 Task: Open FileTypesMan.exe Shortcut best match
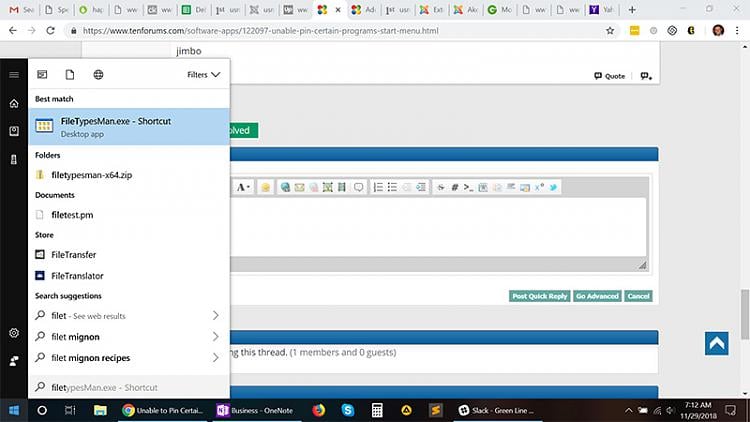pos(129,127)
